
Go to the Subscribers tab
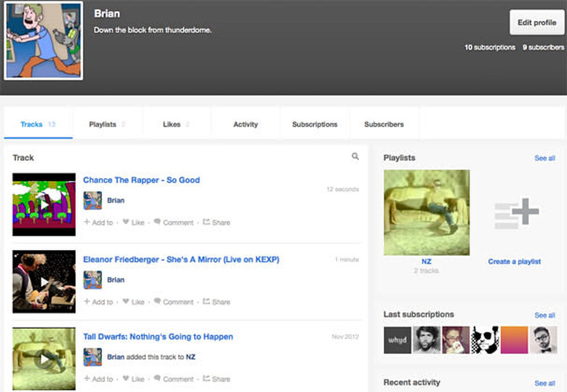point(384,124)
